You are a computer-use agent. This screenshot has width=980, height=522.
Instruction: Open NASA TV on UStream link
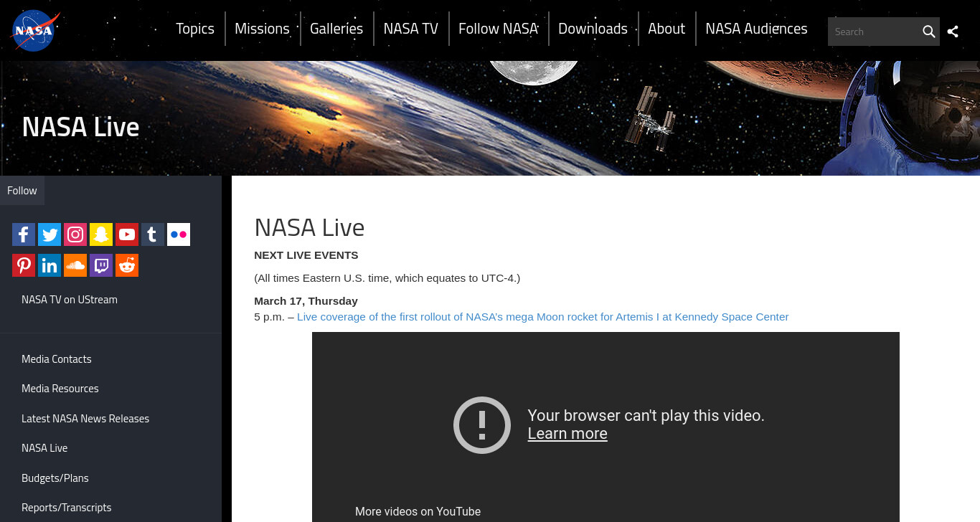click(70, 300)
